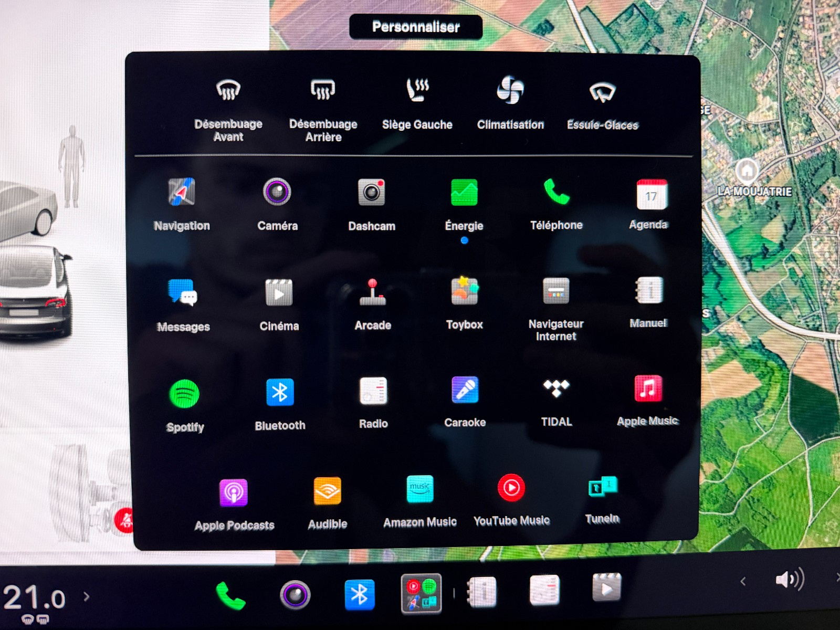Image resolution: width=840 pixels, height=630 pixels.
Task: Open the app launcher in the dock
Action: pyautogui.click(x=421, y=594)
